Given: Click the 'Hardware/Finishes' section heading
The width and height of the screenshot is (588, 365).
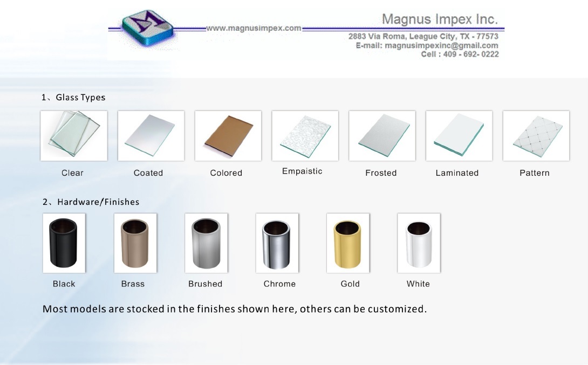Looking at the screenshot, I should click(91, 202).
